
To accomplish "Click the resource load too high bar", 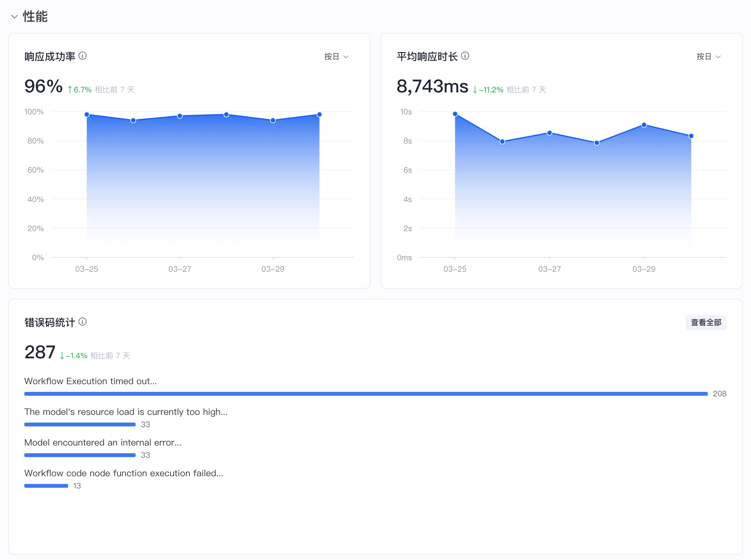I will tap(80, 424).
